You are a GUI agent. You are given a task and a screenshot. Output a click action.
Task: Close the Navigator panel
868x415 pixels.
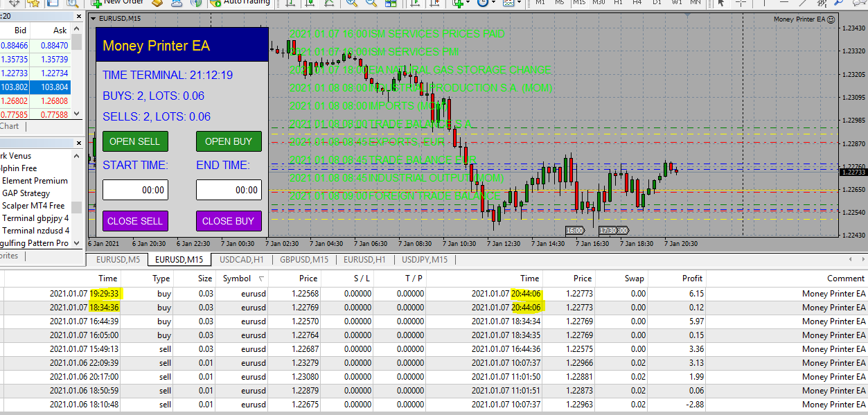point(78,143)
